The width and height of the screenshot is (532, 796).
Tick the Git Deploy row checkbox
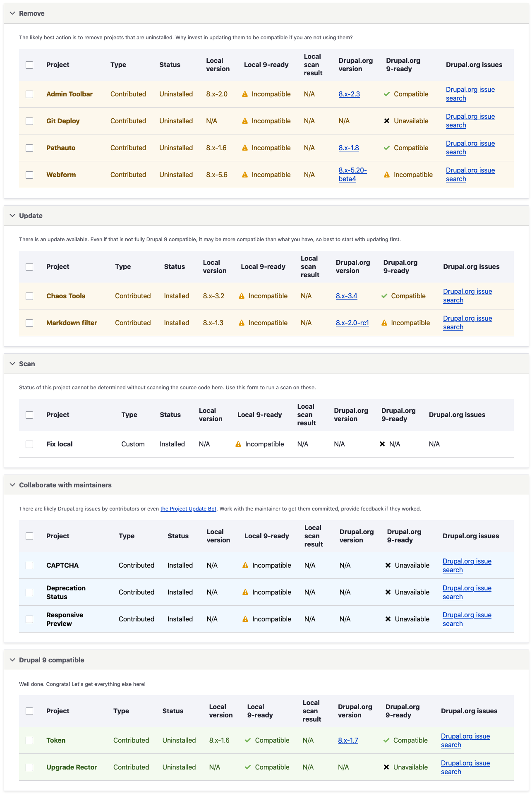(29, 121)
